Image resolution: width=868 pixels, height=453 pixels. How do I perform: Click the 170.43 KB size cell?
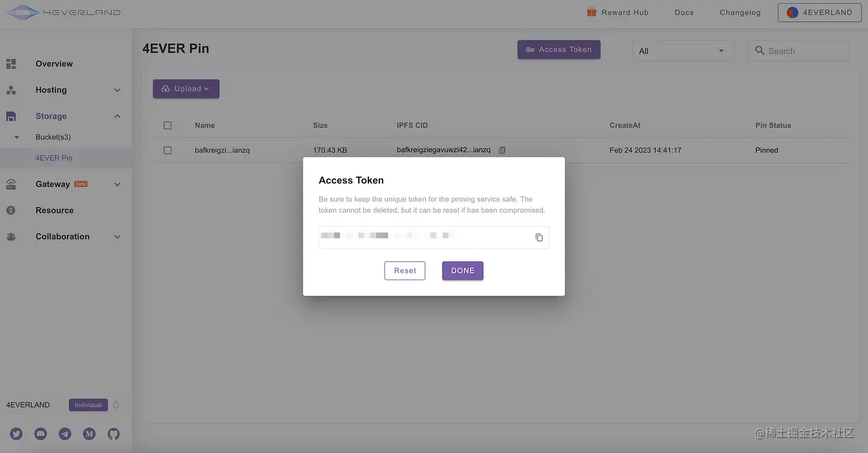point(330,150)
